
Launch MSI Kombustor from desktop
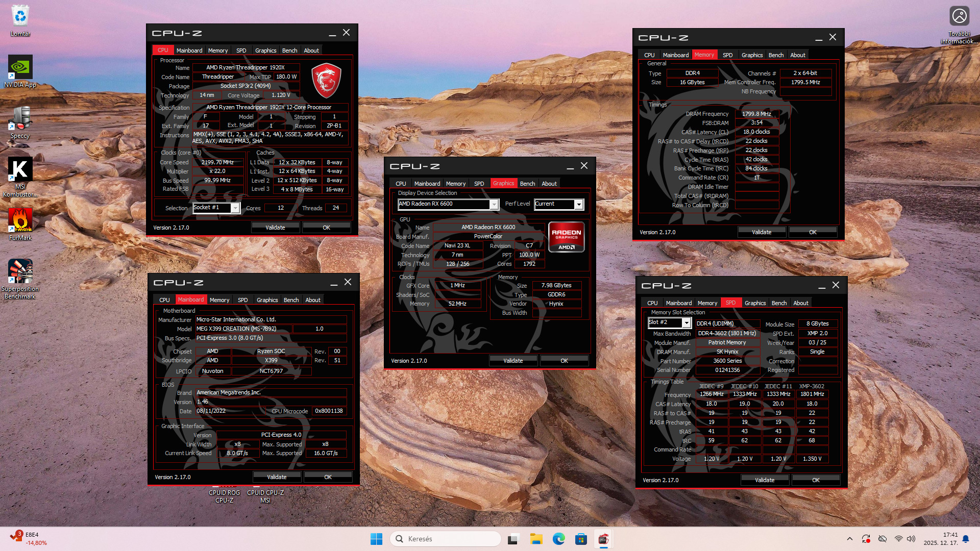point(20,170)
